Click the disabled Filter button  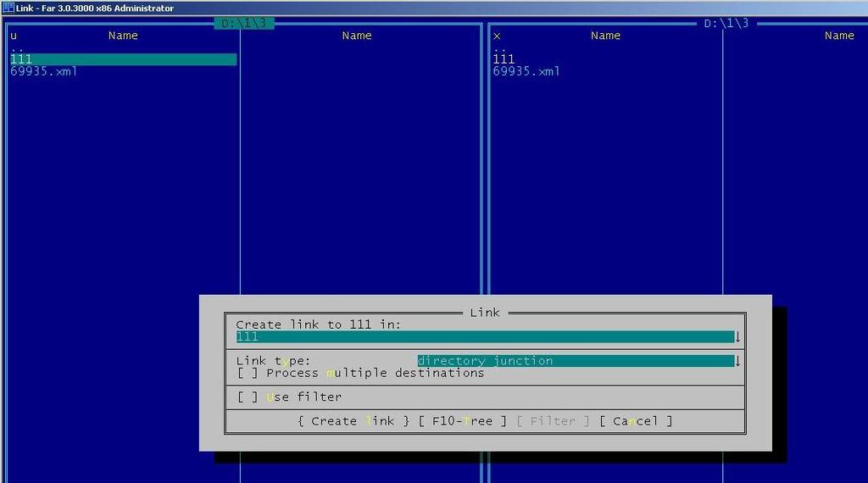point(553,421)
